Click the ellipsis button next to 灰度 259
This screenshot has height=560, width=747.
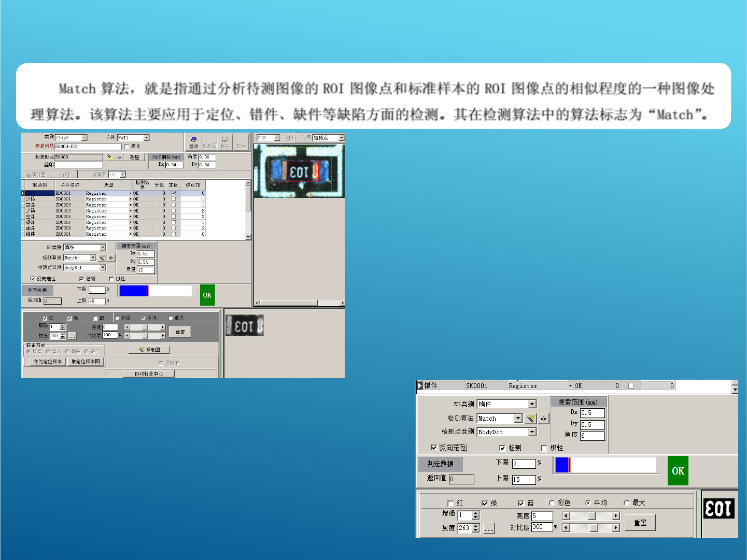pos(72,336)
